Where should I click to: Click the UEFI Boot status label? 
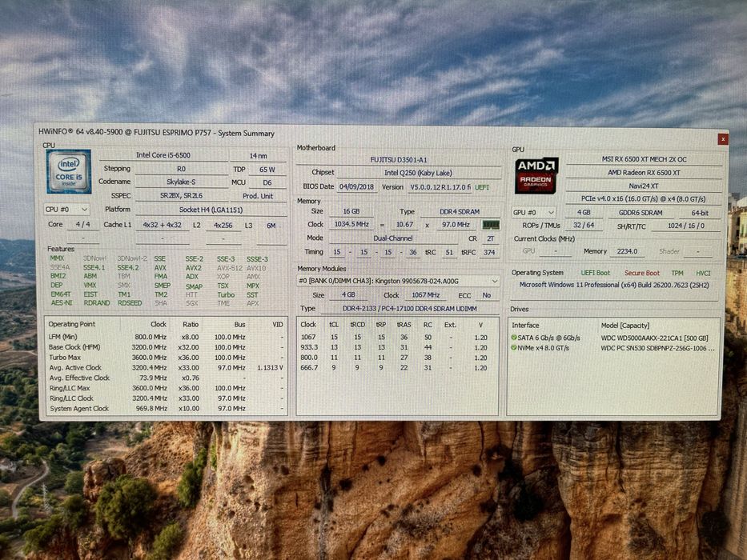tap(595, 273)
